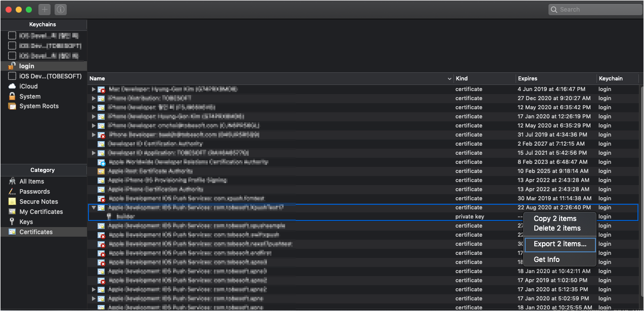Click the Category section header
Image resolution: width=644 pixels, height=311 pixels.
[42, 170]
